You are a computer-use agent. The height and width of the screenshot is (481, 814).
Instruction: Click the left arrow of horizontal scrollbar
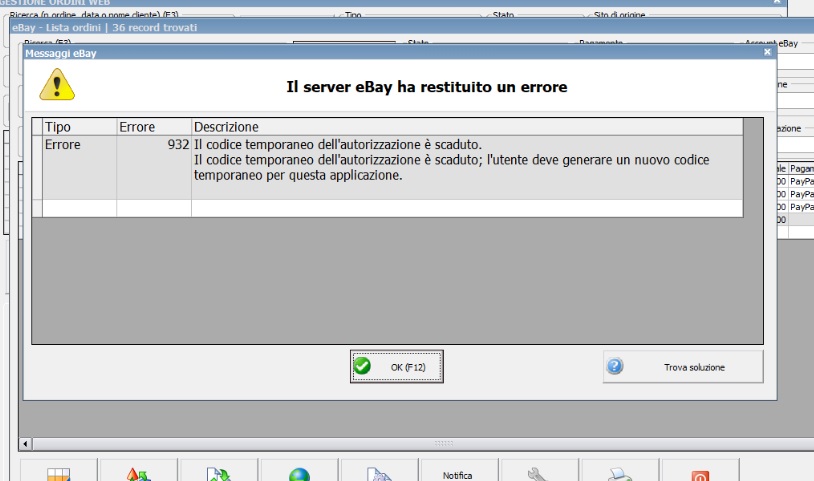[25, 444]
